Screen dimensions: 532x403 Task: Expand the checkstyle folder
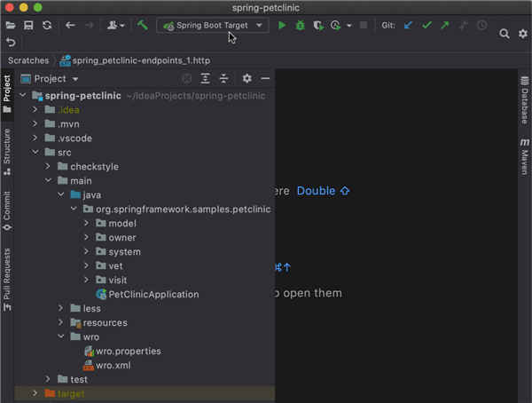(x=48, y=167)
